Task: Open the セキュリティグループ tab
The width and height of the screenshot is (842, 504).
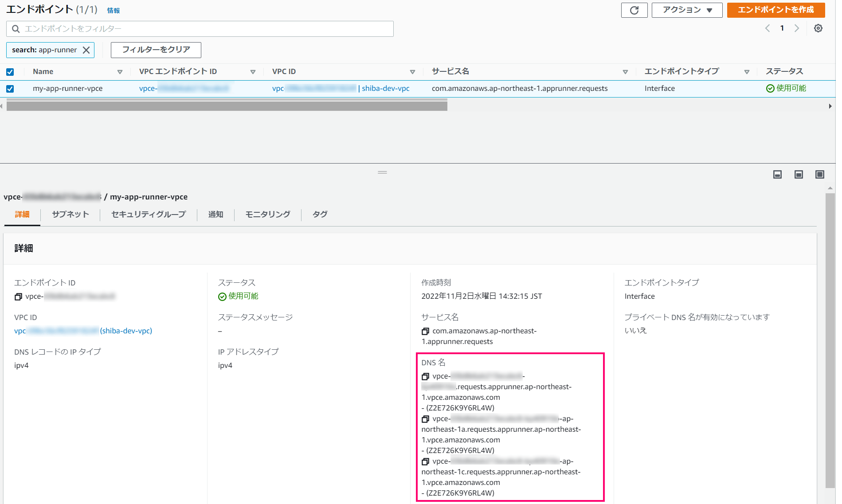Action: pos(149,215)
